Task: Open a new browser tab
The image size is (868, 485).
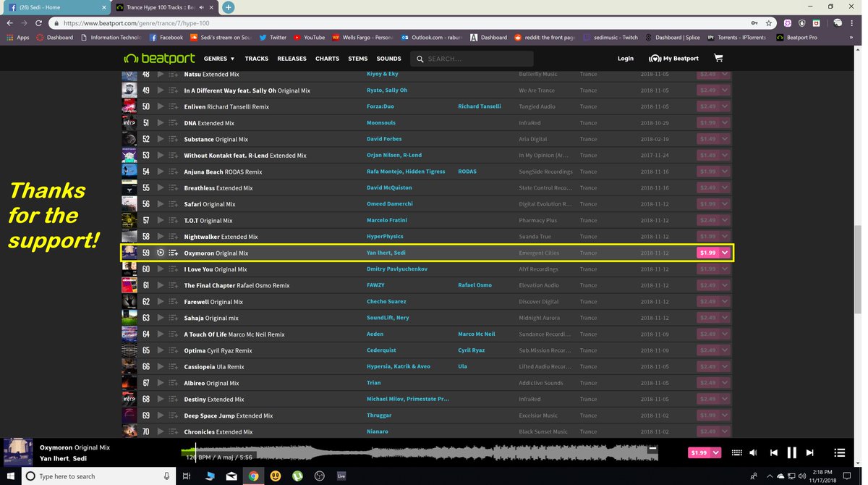Action: pyautogui.click(x=228, y=7)
